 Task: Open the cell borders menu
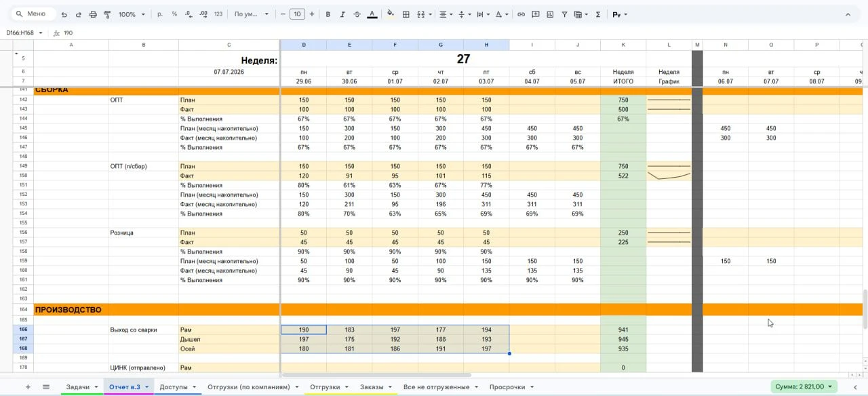tap(406, 14)
